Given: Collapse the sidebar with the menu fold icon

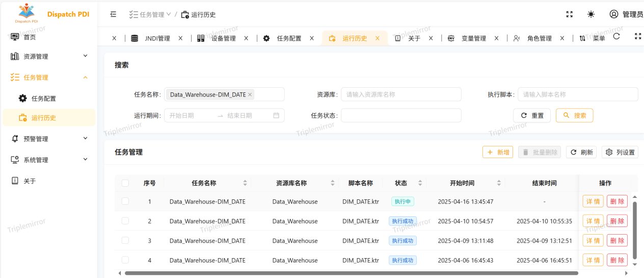Looking at the screenshot, I should point(113,14).
